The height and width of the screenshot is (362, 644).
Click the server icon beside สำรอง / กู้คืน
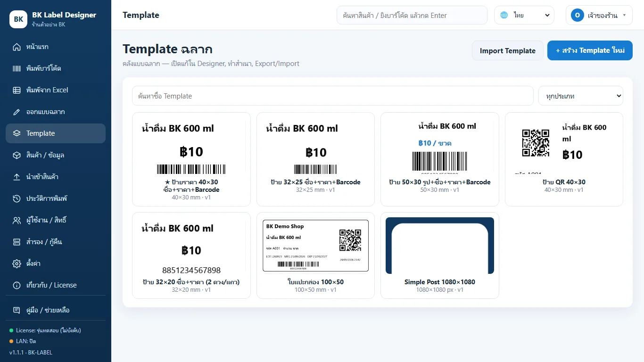[17, 242]
